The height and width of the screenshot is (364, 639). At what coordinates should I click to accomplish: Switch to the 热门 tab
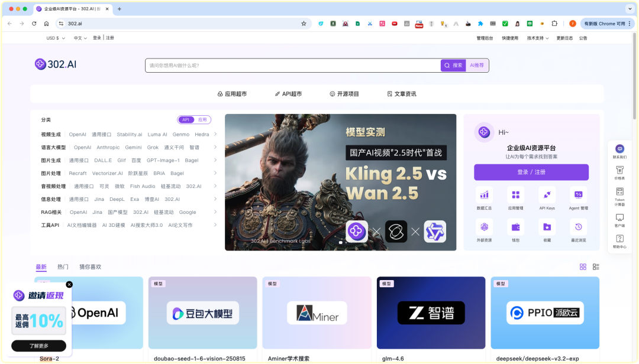[63, 266]
